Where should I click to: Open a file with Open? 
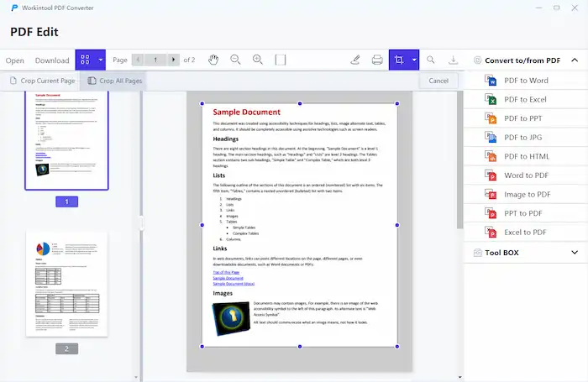tap(14, 60)
